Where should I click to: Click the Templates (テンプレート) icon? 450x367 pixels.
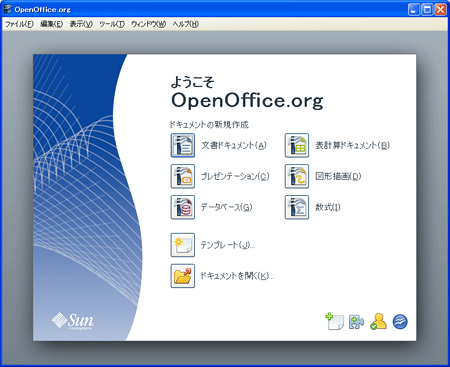(183, 245)
